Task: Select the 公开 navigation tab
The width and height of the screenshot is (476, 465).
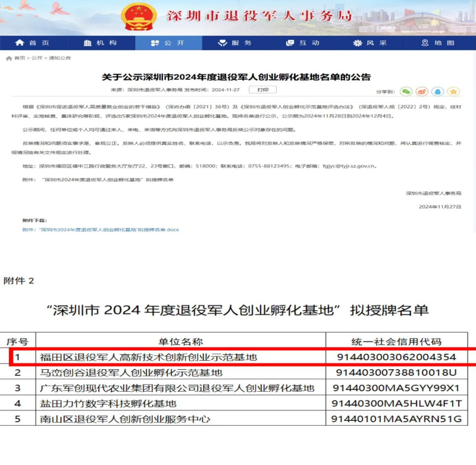Action: [x=168, y=43]
